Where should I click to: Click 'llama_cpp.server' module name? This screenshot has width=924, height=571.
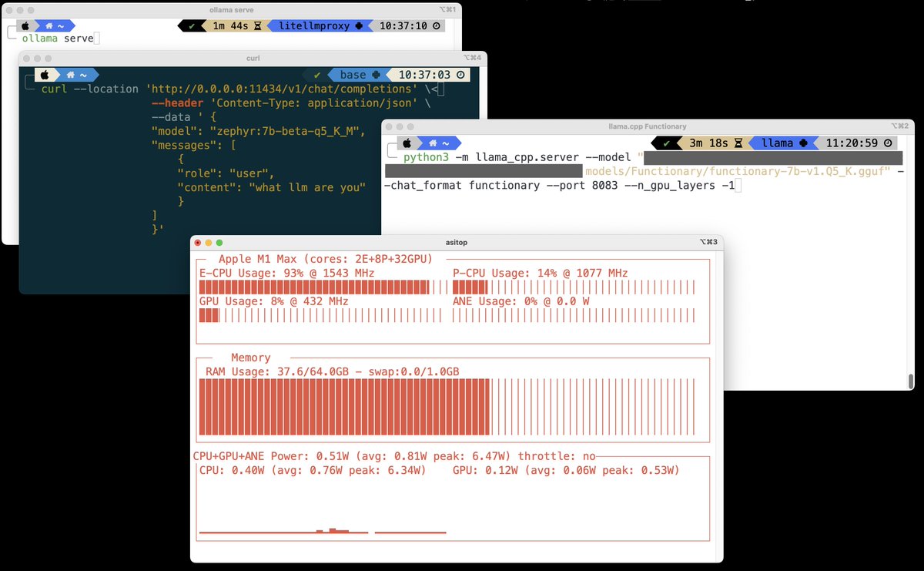click(527, 157)
